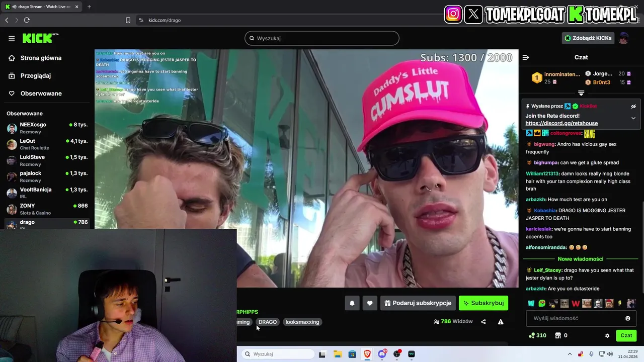Click username karlcieslak in chat
Viewport: 644px width, 362px height.
(539, 229)
